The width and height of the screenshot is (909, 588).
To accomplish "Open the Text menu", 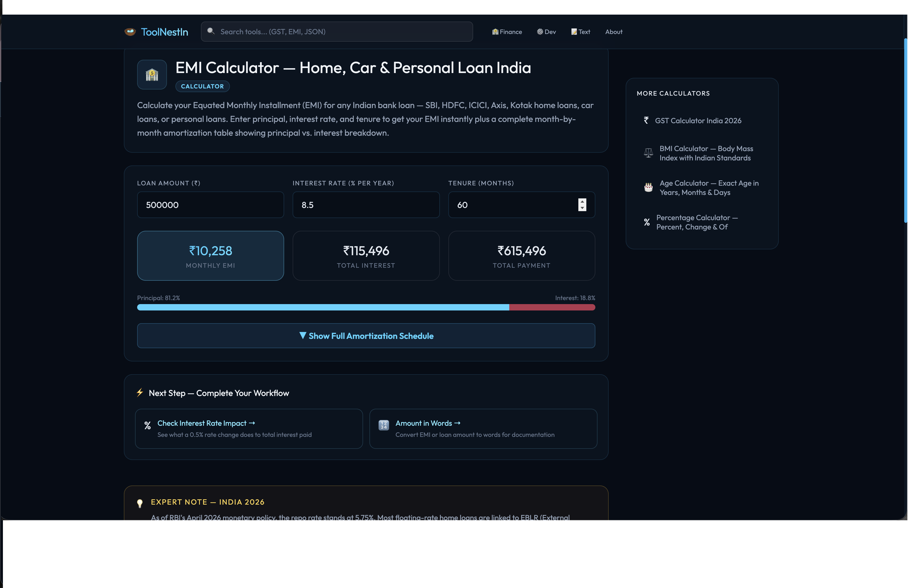I will point(581,32).
